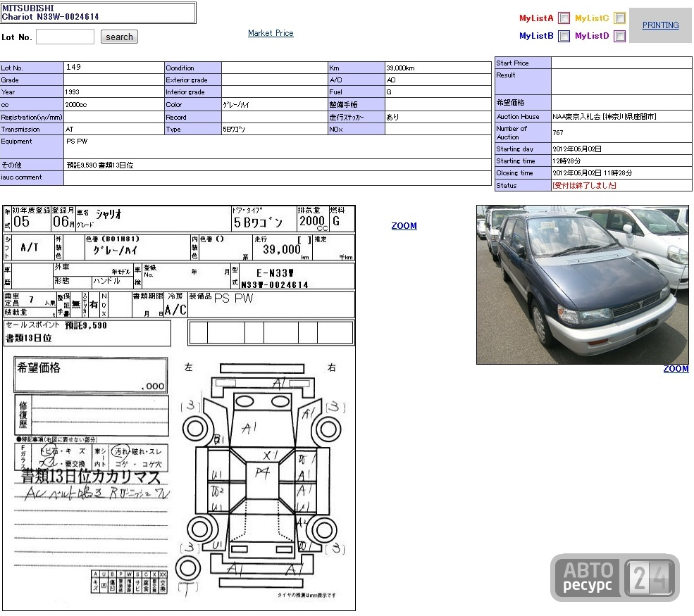The height and width of the screenshot is (616, 694).
Task: Select the year value 1993
Action: coord(72,92)
